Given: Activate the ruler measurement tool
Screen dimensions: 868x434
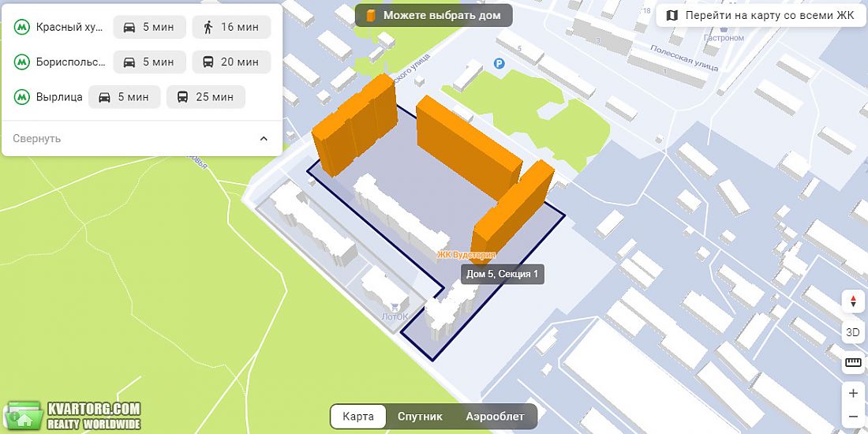Looking at the screenshot, I should pos(853,363).
